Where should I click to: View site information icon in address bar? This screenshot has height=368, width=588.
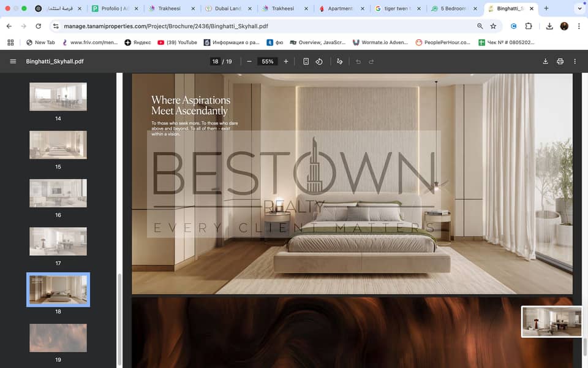pos(56,26)
